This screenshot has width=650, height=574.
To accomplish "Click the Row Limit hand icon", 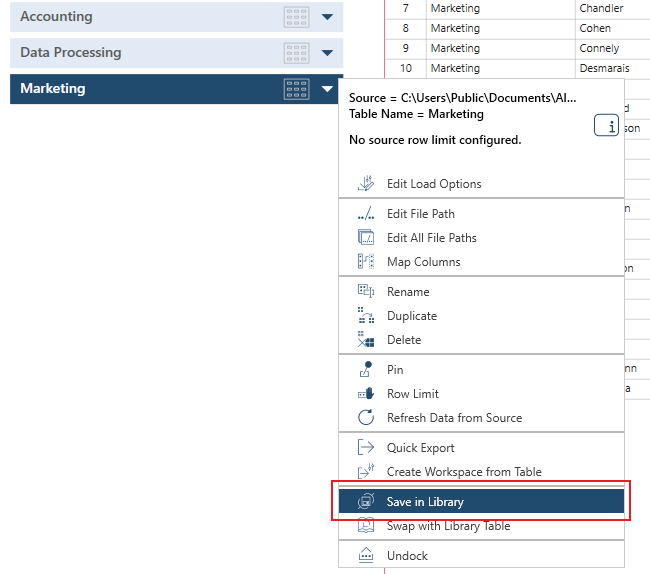I will 366,393.
